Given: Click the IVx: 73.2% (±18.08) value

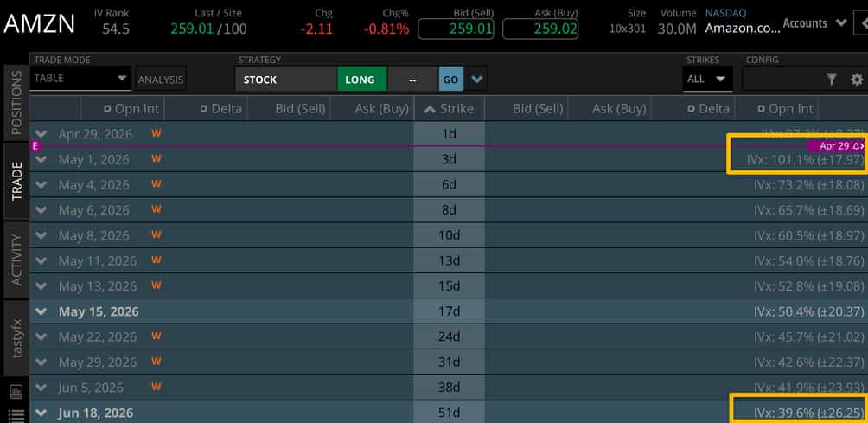Looking at the screenshot, I should [808, 185].
